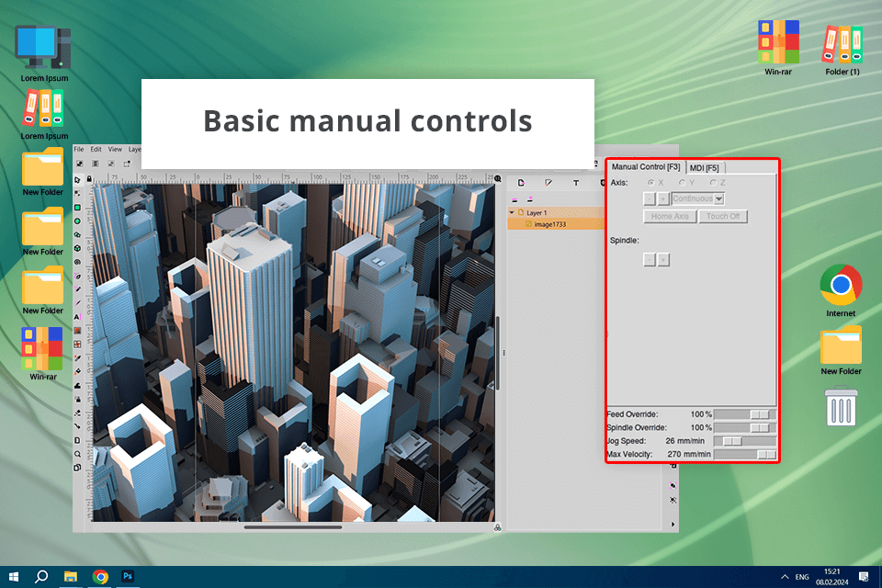Click the Max Velocity slider
882x588 pixels.
coord(745,454)
